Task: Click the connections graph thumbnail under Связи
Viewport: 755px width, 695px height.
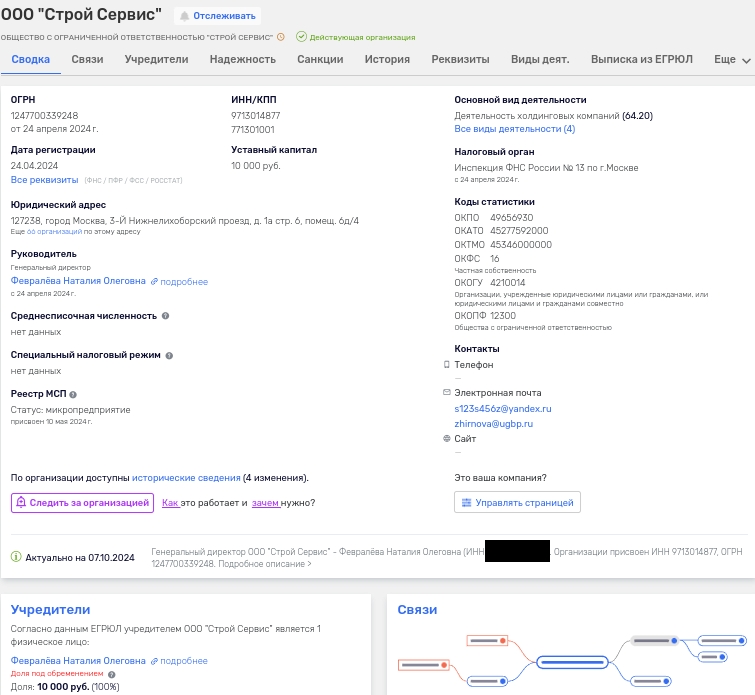Action: coord(572,660)
